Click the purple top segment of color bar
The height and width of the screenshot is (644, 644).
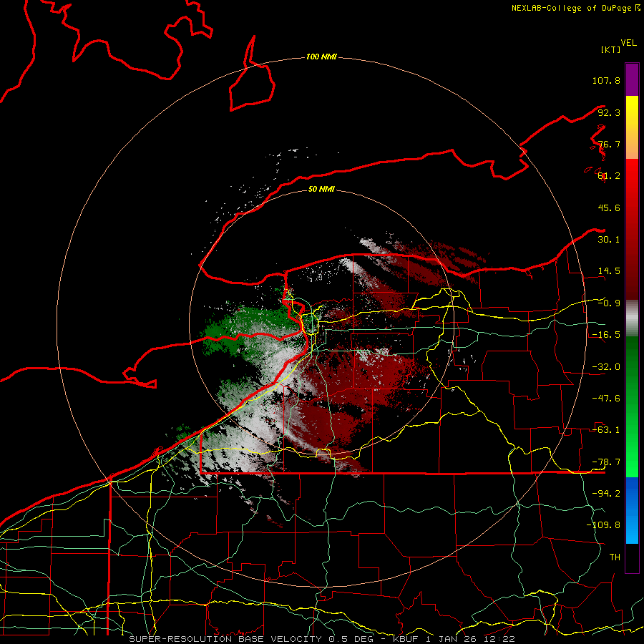[632, 79]
